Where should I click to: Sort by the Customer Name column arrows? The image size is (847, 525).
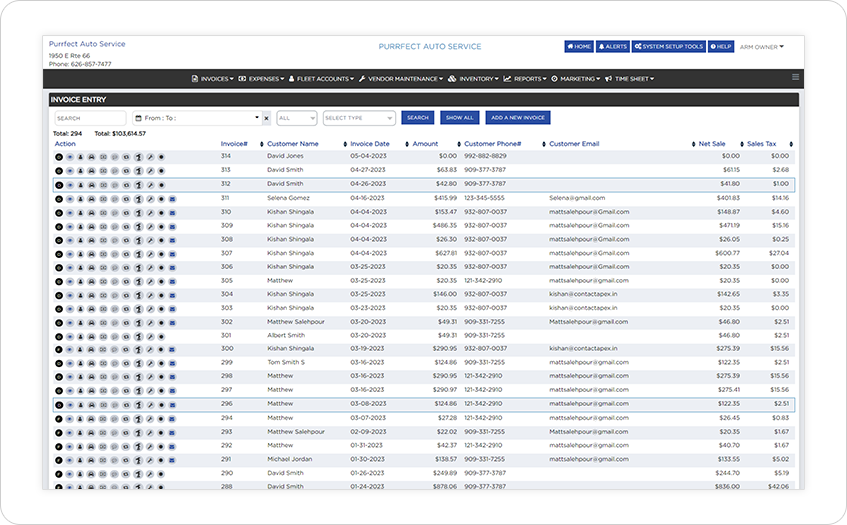pyautogui.click(x=345, y=144)
